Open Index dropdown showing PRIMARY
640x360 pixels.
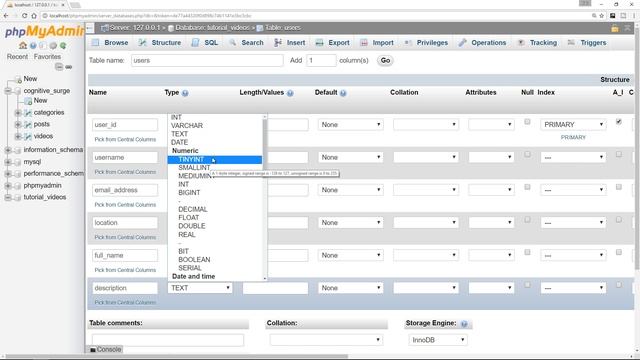click(573, 124)
